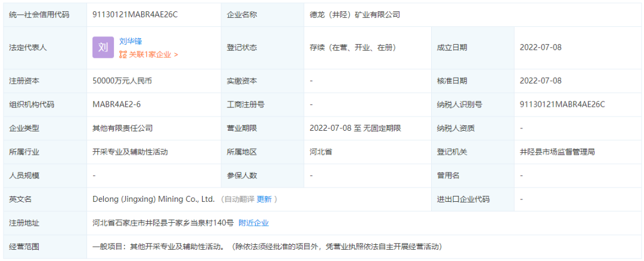Image resolution: width=644 pixels, height=261 pixels.
Task: Select address 河北省石家庄市井陉县于家乡当泉村140号
Action: [x=163, y=223]
